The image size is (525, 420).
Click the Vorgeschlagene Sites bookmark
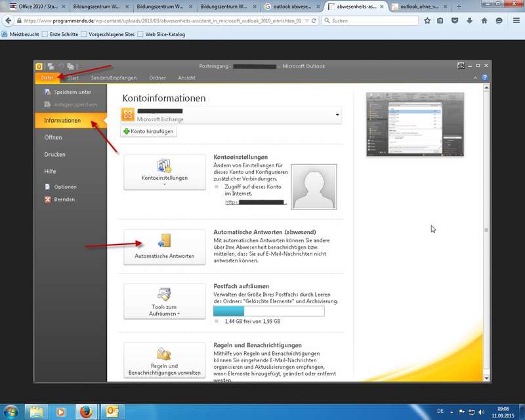pos(108,34)
